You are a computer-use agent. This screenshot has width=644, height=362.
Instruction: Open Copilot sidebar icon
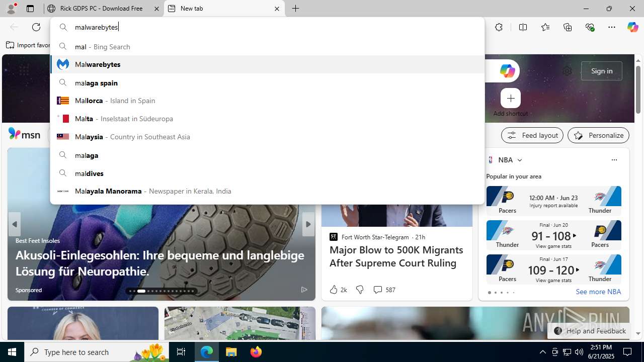[632, 27]
